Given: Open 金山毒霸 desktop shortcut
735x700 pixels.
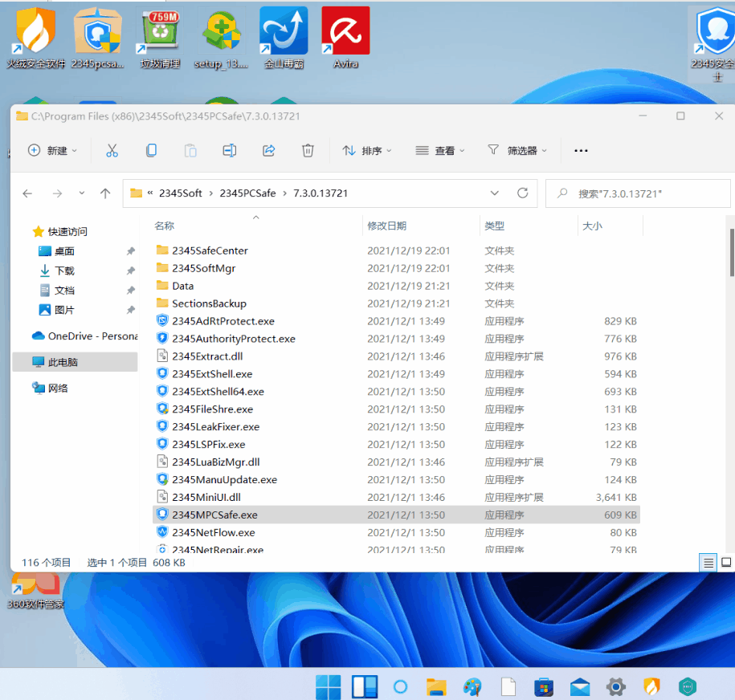Looking at the screenshot, I should (x=284, y=38).
